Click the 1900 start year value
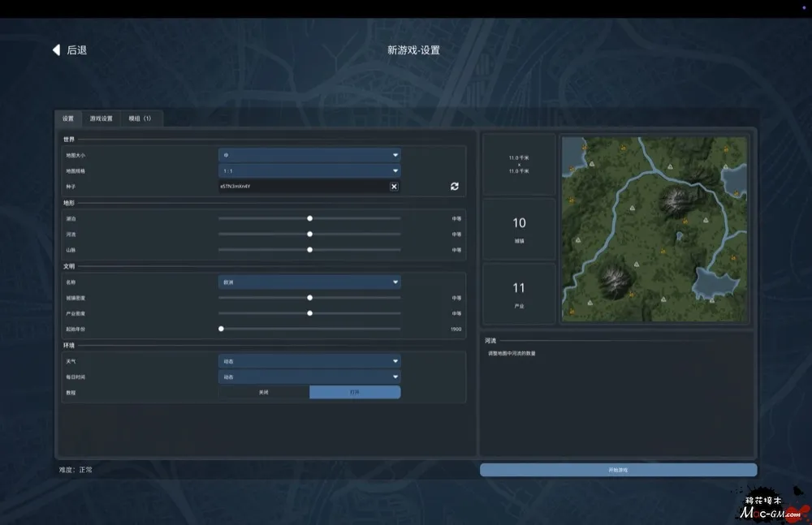The width and height of the screenshot is (812, 525). [x=456, y=329]
